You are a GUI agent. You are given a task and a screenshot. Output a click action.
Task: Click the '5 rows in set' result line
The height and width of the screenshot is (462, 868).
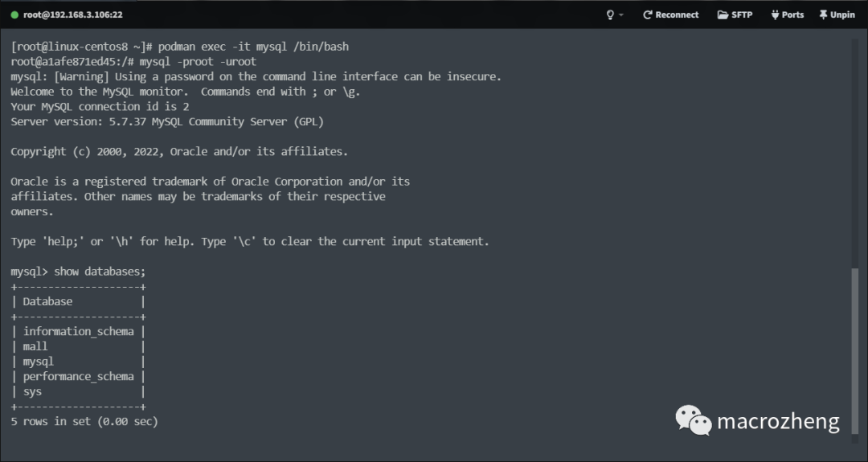click(x=84, y=421)
